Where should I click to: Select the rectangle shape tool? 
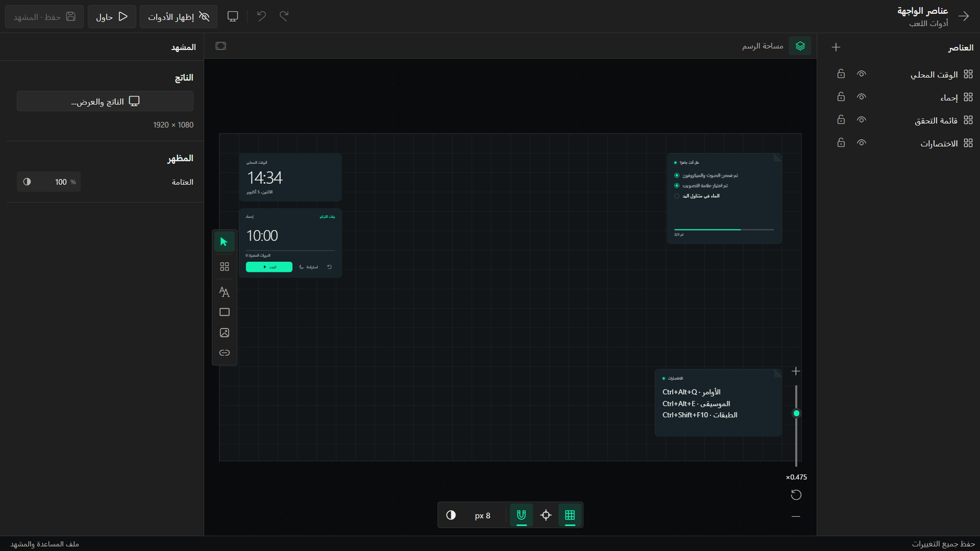pos(224,312)
